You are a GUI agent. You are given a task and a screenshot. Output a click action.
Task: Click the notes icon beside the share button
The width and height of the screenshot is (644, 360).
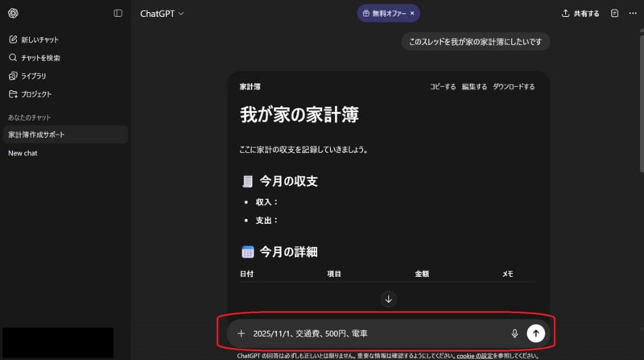(615, 14)
